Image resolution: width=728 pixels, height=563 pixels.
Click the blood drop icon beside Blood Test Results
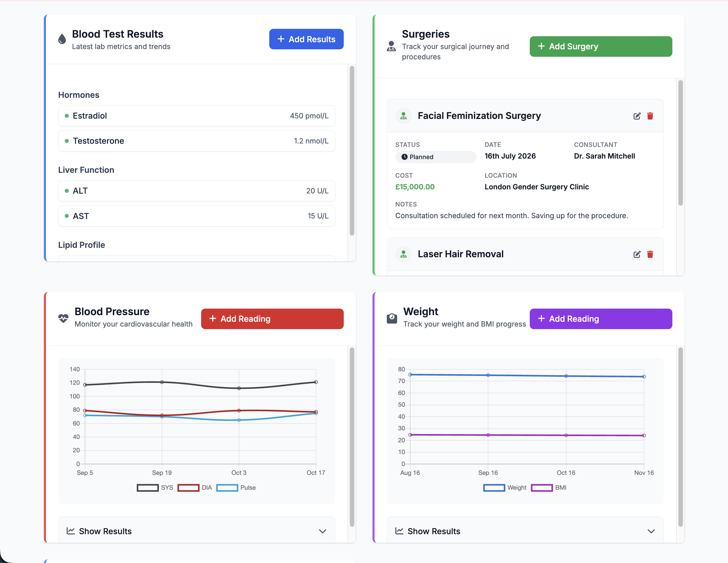(62, 39)
